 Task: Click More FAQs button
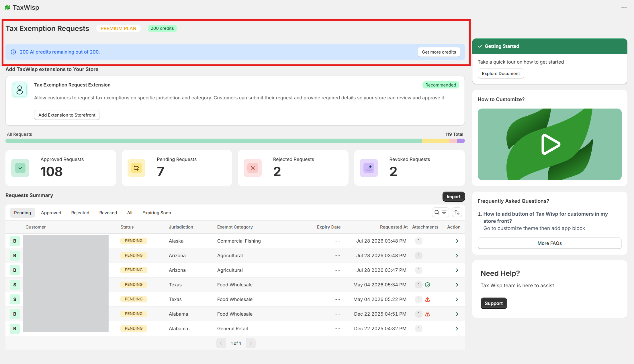[549, 243]
